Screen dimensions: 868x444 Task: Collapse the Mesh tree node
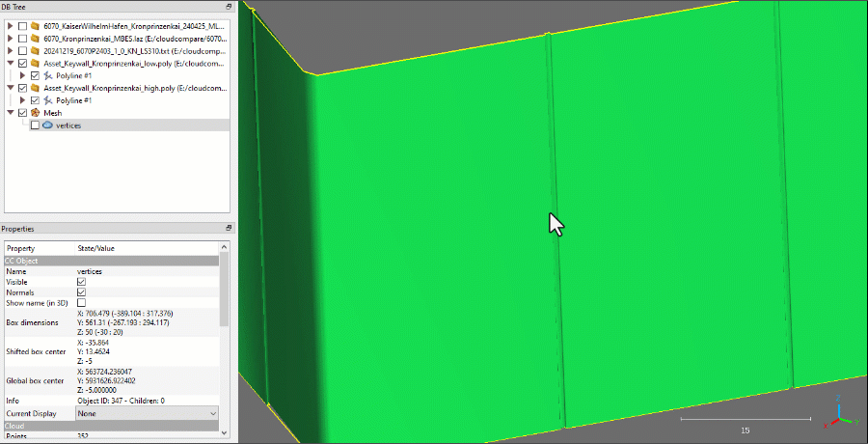click(11, 113)
